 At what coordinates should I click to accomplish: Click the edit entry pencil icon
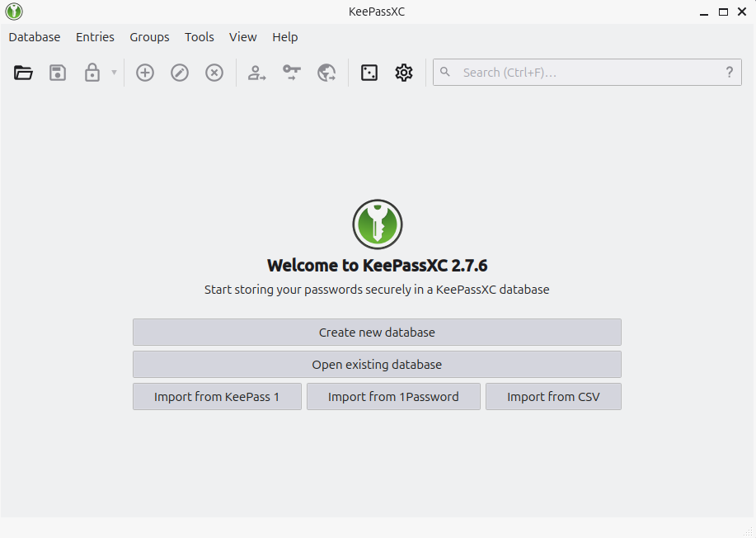click(x=179, y=73)
